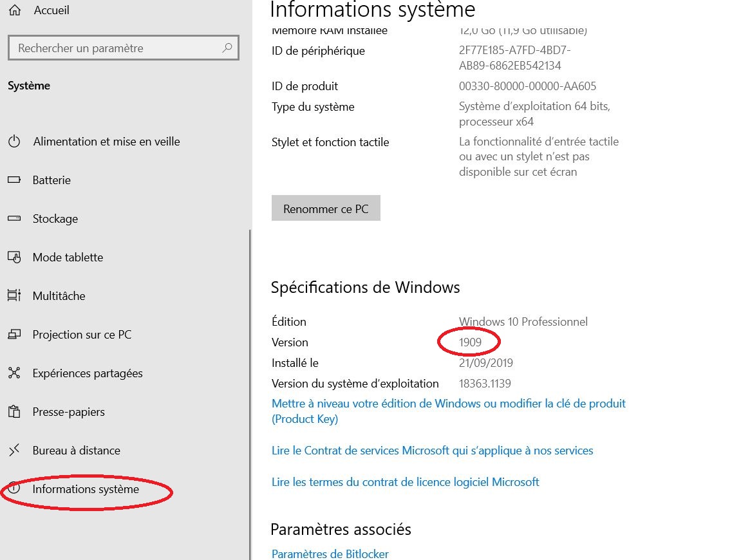Go to Bureau à distance
The width and height of the screenshot is (732, 560).
point(77,451)
